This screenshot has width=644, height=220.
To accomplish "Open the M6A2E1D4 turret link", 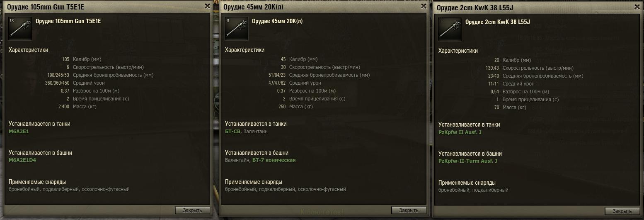I will click(22, 160).
